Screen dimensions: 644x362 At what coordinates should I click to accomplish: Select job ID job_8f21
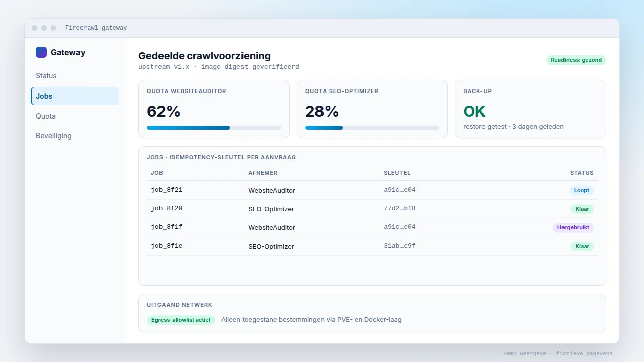167,190
